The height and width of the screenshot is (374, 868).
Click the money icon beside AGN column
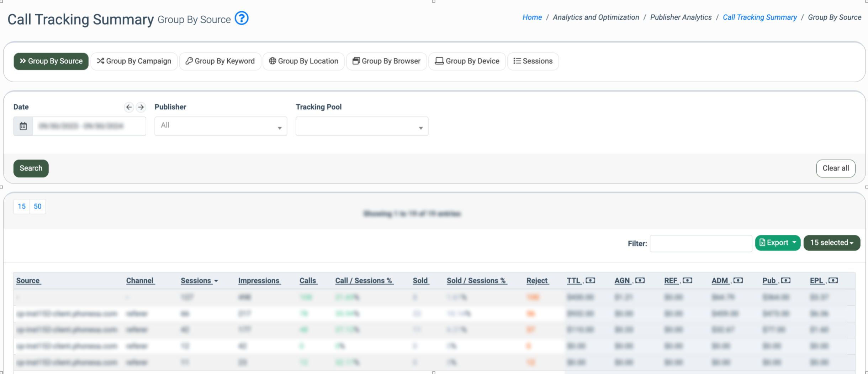click(x=640, y=281)
